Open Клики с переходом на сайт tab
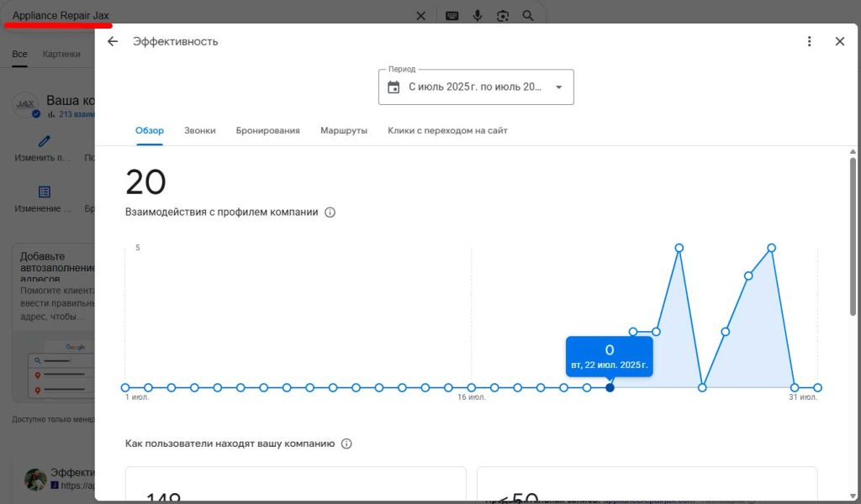861x504 pixels. pos(447,131)
